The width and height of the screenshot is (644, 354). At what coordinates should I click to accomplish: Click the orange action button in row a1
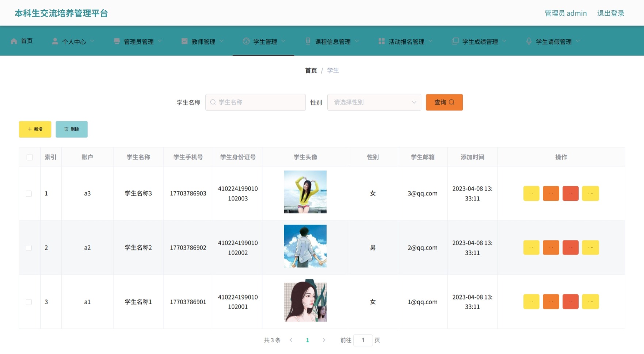click(x=551, y=302)
